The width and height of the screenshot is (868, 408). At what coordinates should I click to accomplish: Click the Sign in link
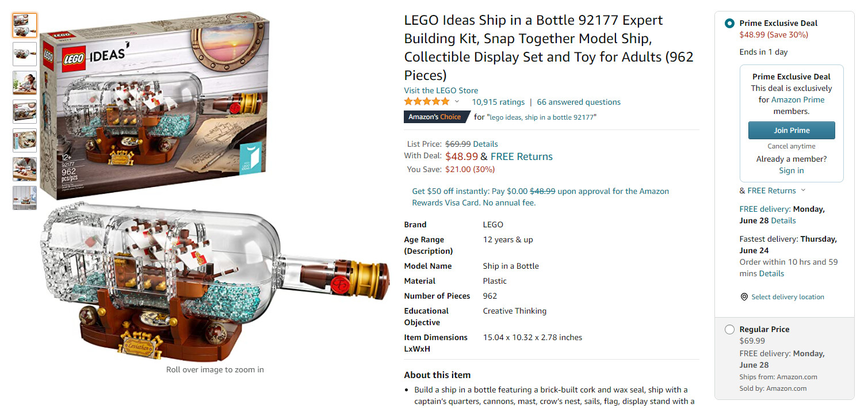(x=791, y=170)
